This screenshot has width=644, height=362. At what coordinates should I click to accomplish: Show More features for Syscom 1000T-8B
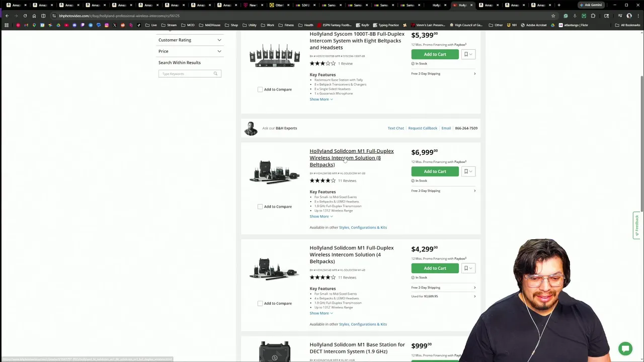point(321,100)
